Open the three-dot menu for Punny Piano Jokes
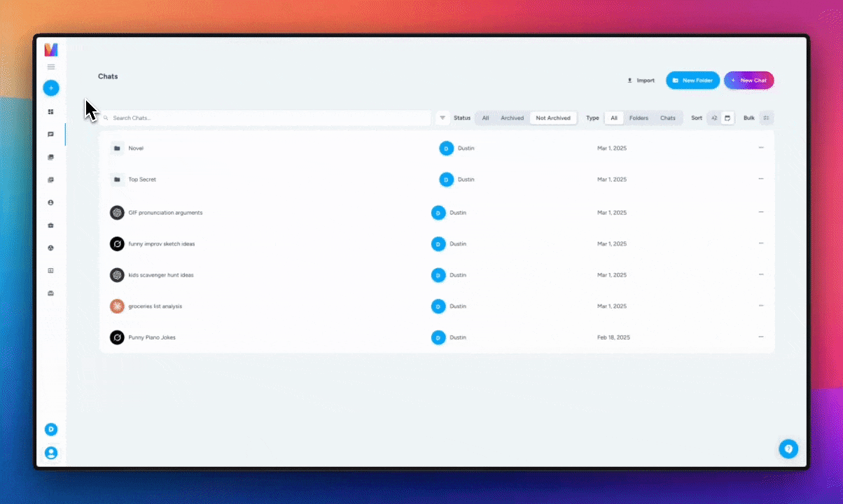 click(x=761, y=337)
